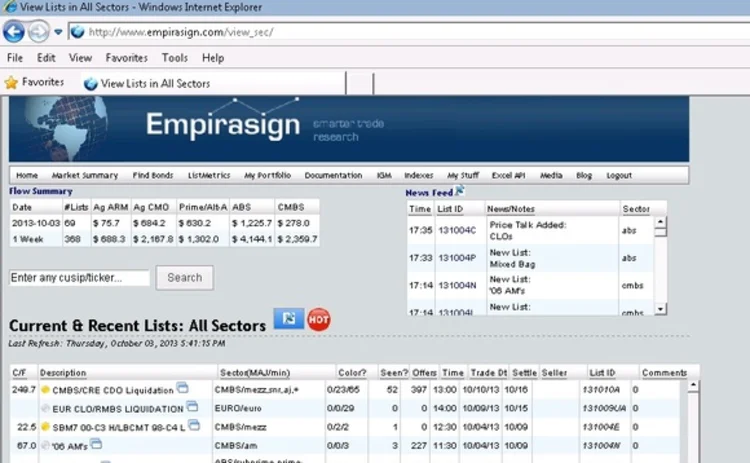Go forward with the browser Forward arrow
Image resolution: width=750 pixels, height=463 pixels.
pyautogui.click(x=39, y=32)
